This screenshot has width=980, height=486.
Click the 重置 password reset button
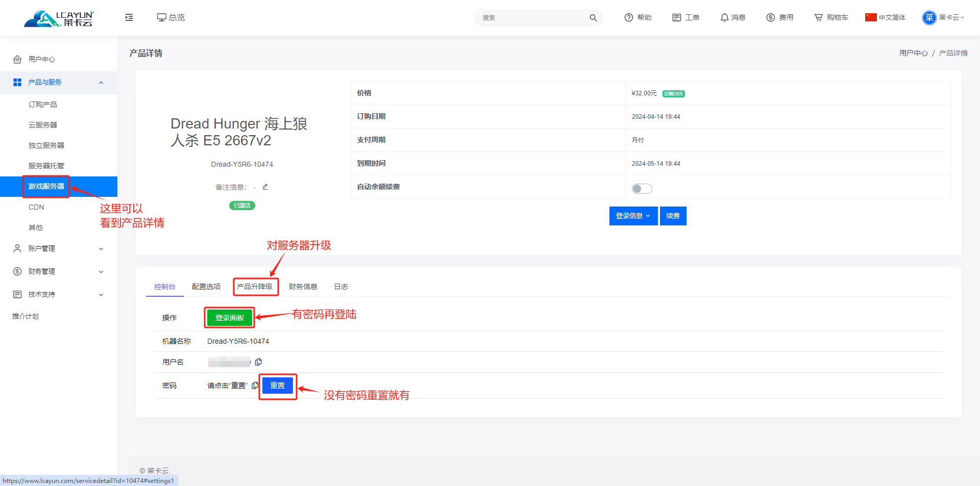click(278, 386)
